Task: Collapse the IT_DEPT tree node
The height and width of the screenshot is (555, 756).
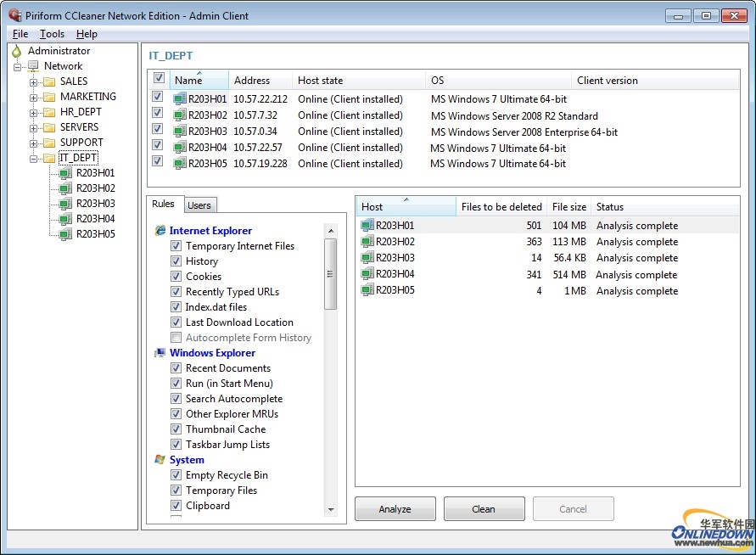Action: [x=34, y=158]
